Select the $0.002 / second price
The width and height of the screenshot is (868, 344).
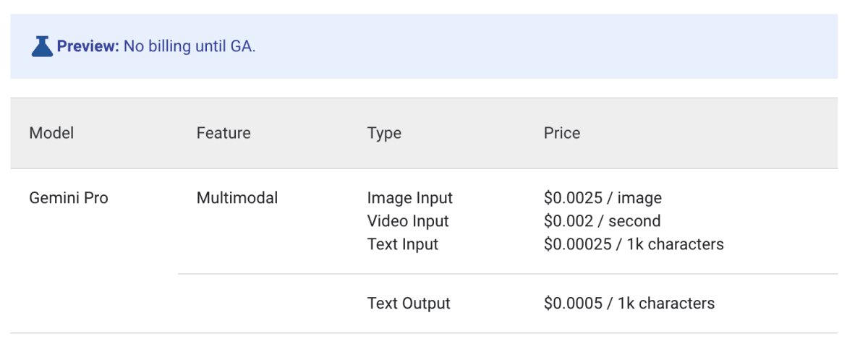(x=602, y=221)
